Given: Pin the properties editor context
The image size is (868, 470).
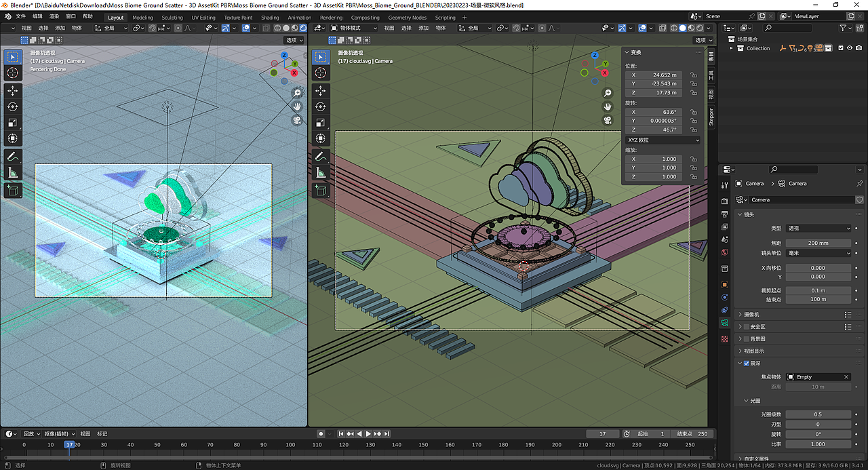Looking at the screenshot, I should click(x=860, y=183).
